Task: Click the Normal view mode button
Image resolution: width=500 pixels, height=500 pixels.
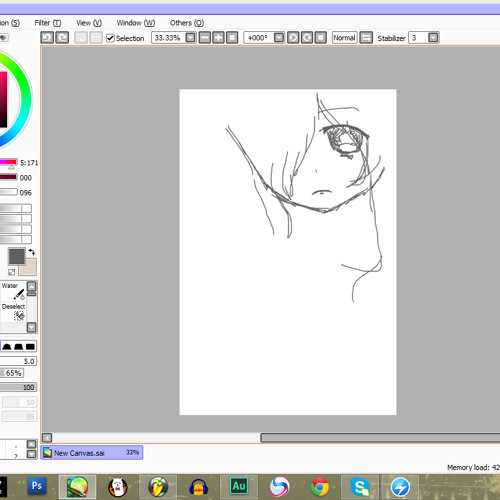Action: [344, 38]
